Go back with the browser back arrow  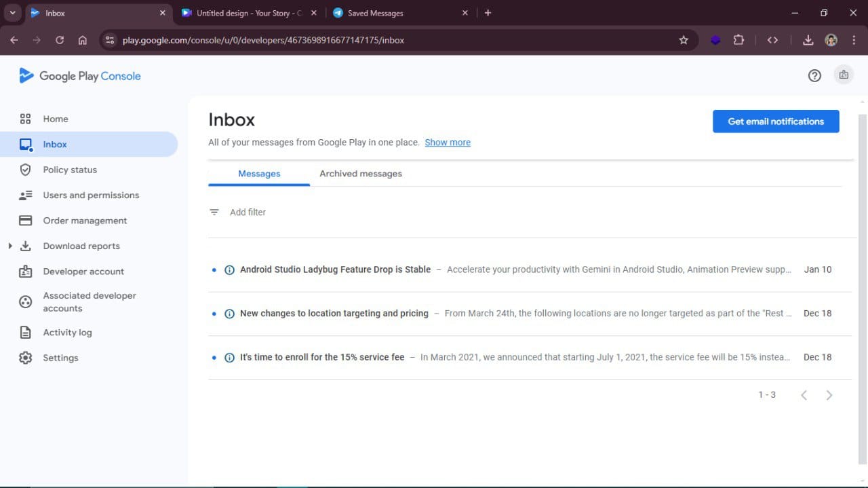pyautogui.click(x=14, y=40)
